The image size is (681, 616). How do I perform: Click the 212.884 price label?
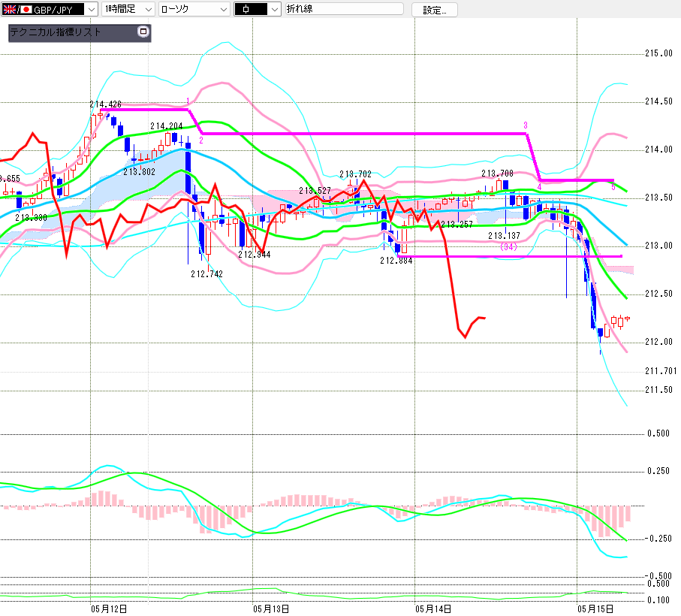pos(396,261)
